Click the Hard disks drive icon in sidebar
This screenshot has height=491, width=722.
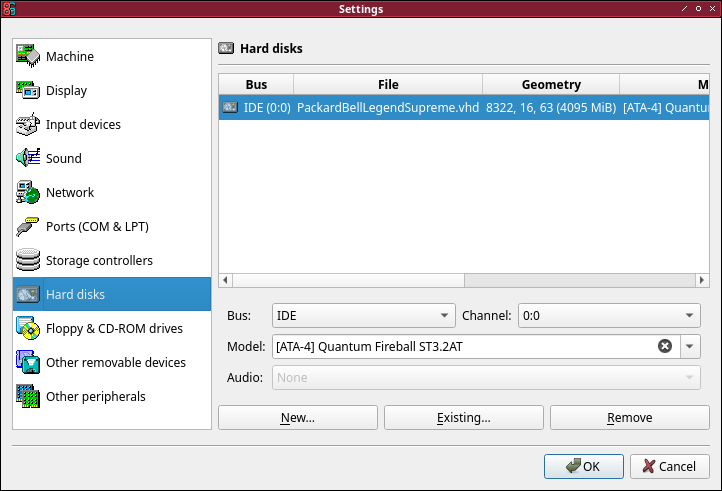(28, 294)
